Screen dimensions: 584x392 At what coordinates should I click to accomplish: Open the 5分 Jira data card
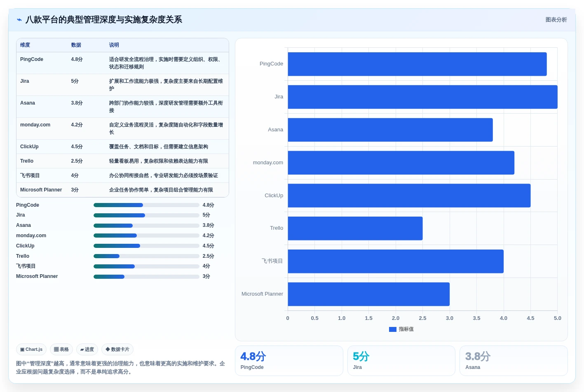pyautogui.click(x=401, y=361)
